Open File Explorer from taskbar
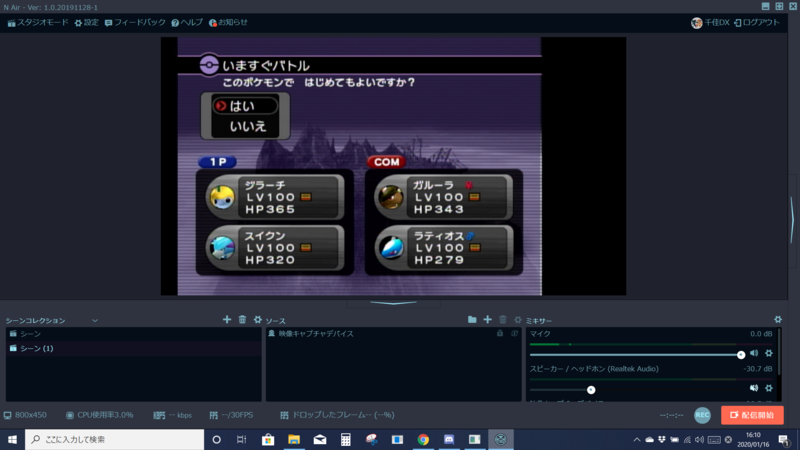This screenshot has width=800, height=450. click(294, 439)
